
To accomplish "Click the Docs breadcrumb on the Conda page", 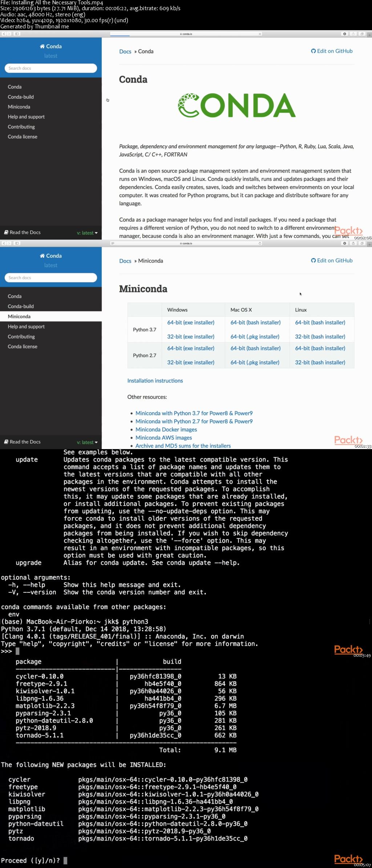I will (x=125, y=51).
